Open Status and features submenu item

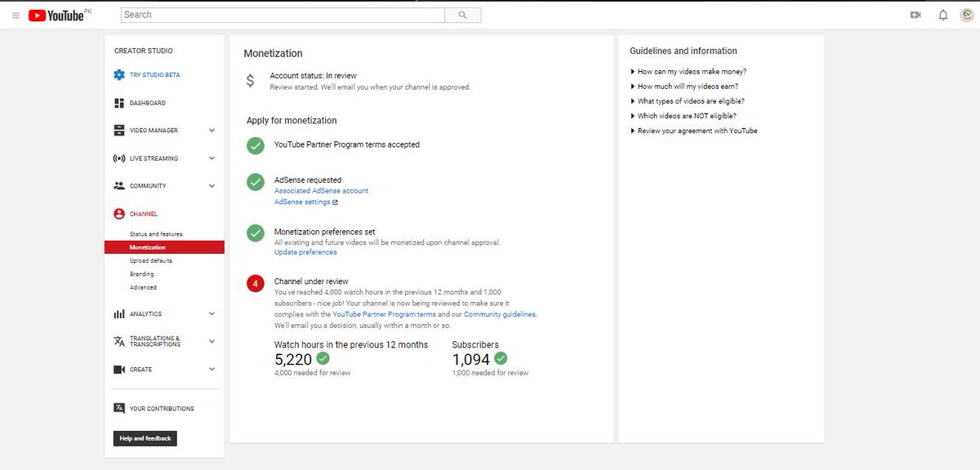156,234
